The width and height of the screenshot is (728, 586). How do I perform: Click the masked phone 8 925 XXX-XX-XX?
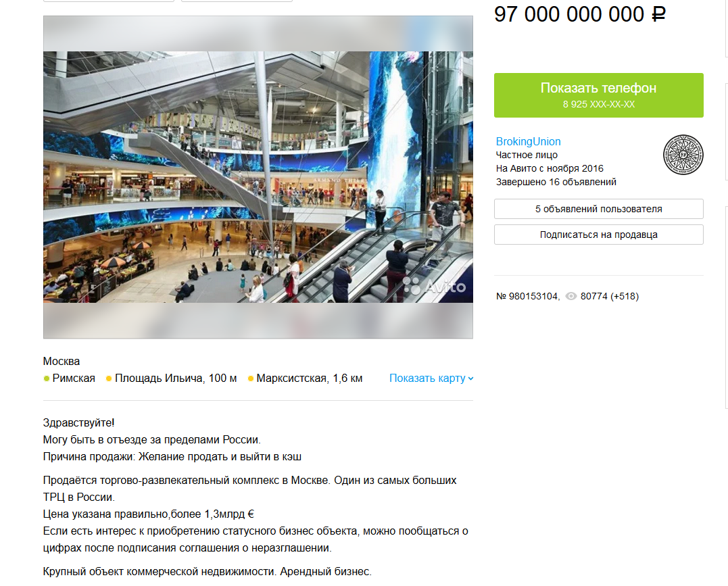[x=598, y=105]
